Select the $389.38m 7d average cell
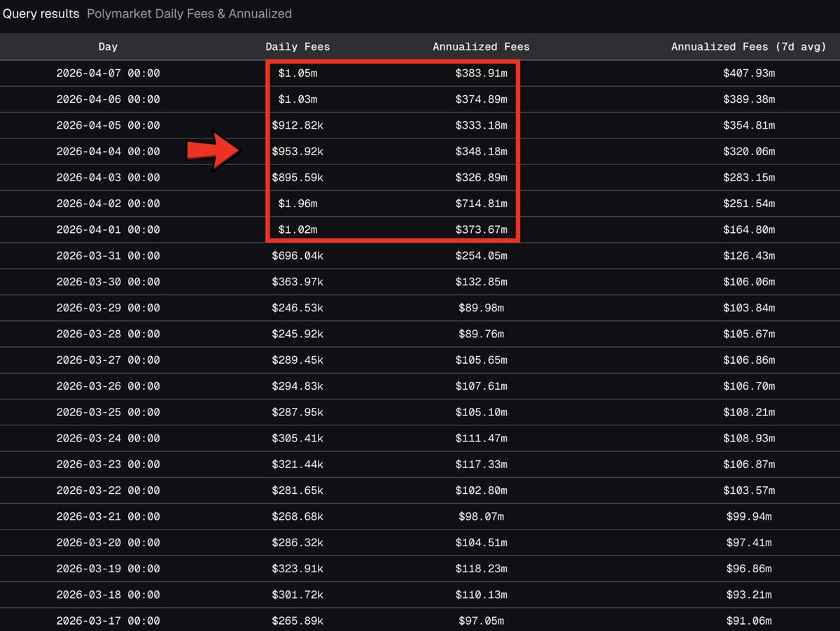This screenshot has width=840, height=631. (x=749, y=99)
